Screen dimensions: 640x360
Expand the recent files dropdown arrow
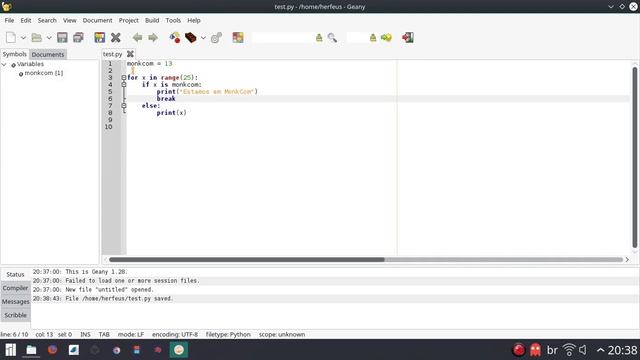pos(49,38)
